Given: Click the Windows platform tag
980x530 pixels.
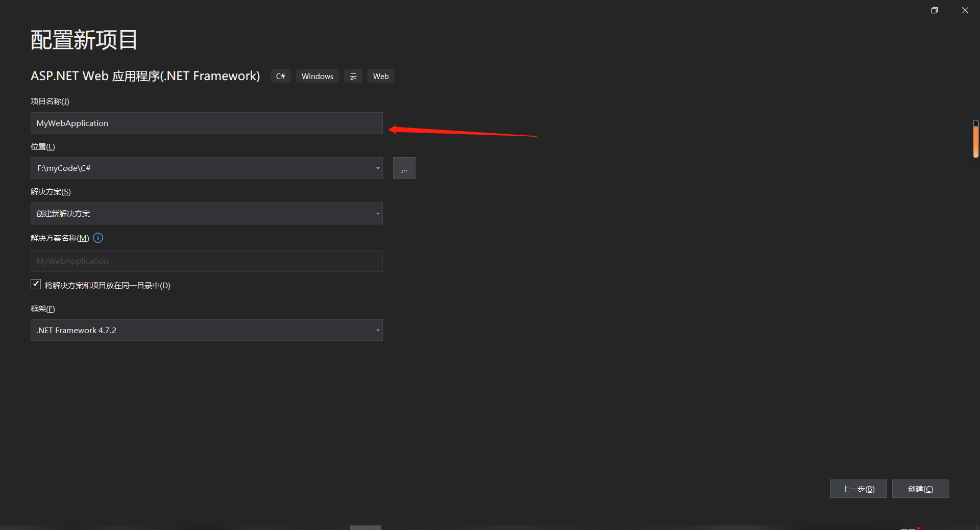Looking at the screenshot, I should (x=317, y=75).
